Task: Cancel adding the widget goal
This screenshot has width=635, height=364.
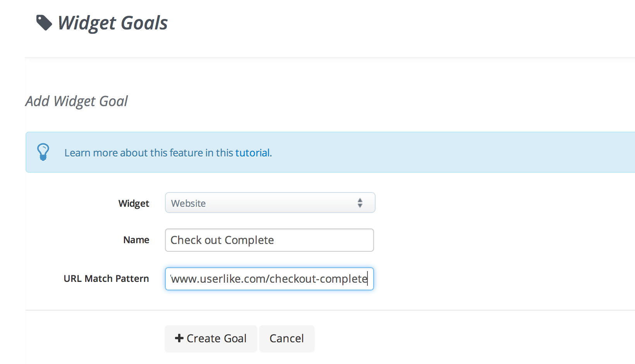Action: click(x=287, y=338)
